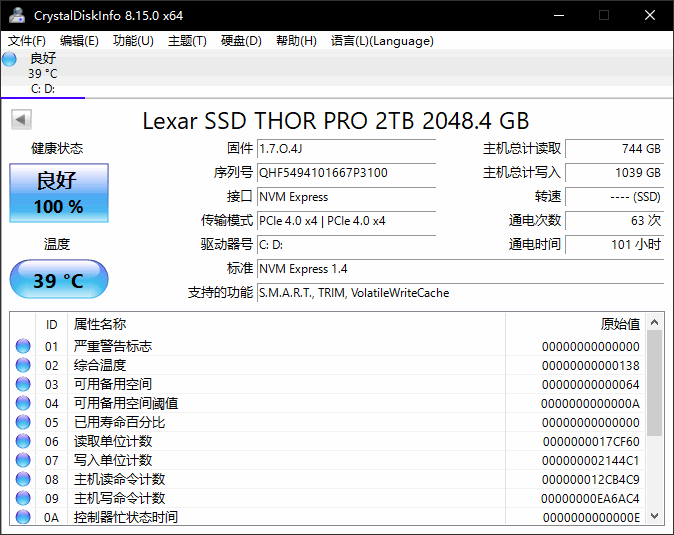Image resolution: width=674 pixels, height=535 pixels.
Task: Open the 硬盘(D) menu
Action: (241, 41)
